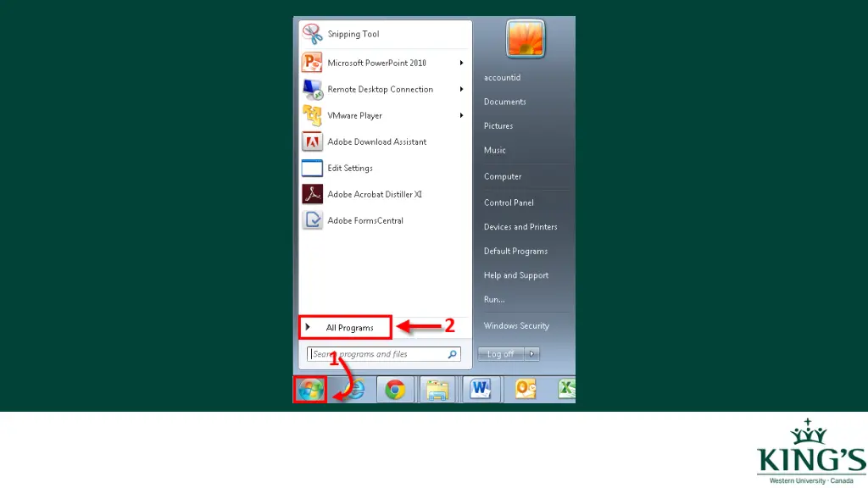Open Default Programs
868x488 pixels.
tap(515, 251)
